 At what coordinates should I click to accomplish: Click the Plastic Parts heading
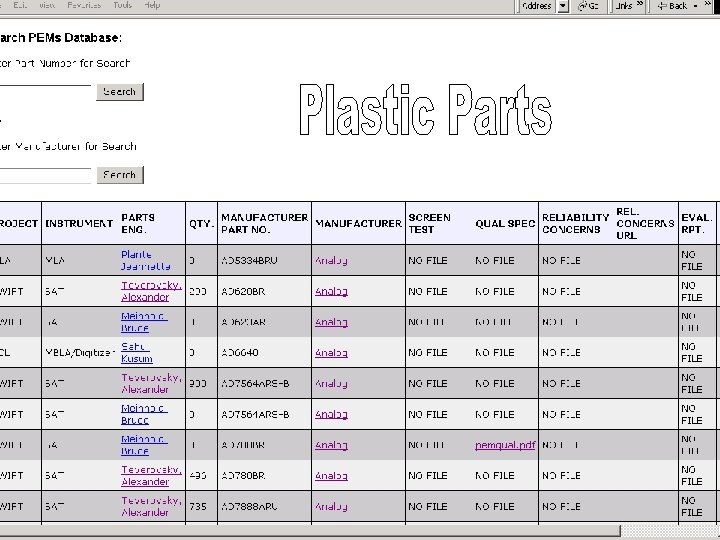(x=426, y=109)
